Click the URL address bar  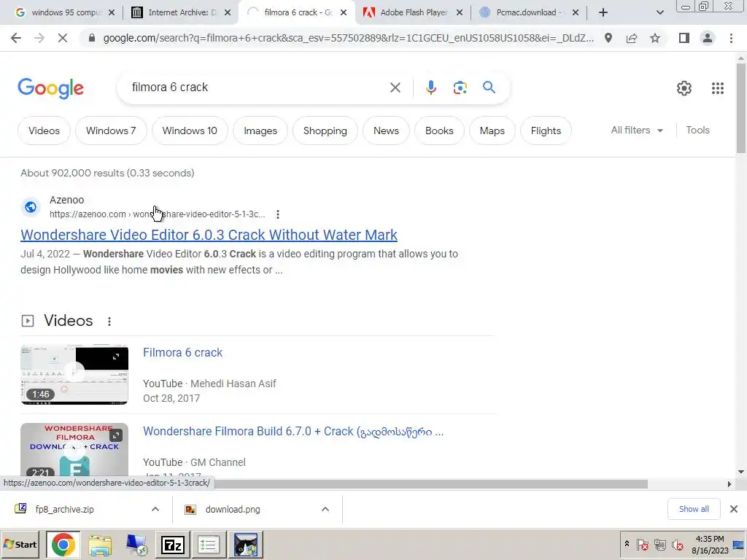(348, 38)
